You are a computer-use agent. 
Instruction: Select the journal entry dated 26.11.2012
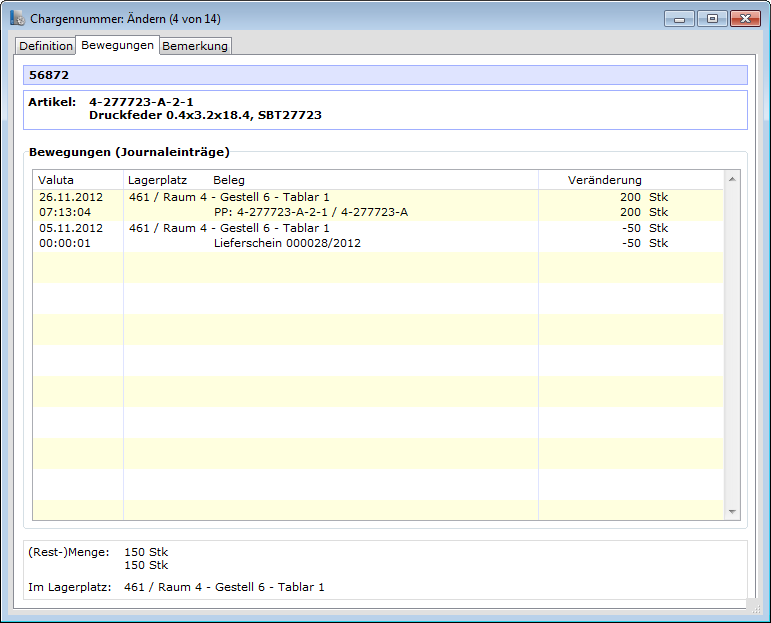coord(64,197)
